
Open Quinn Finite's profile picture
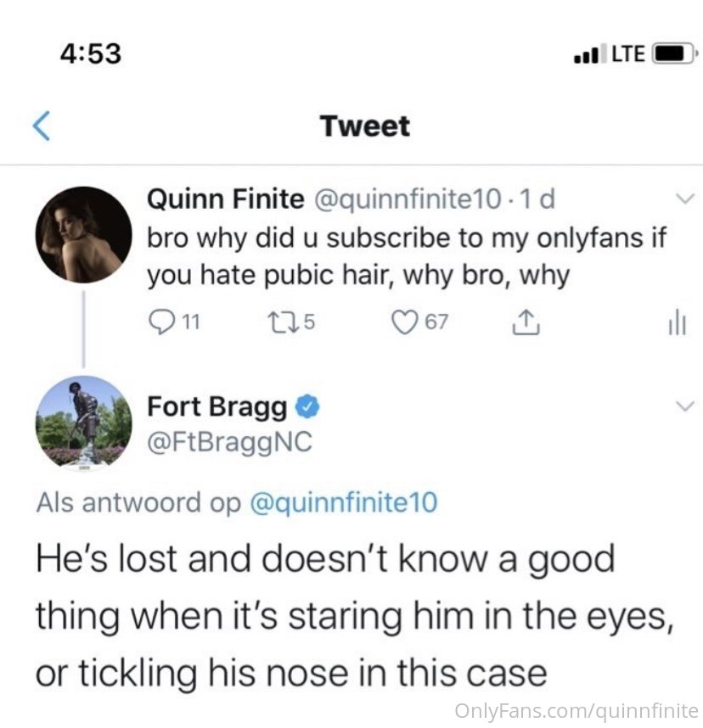point(83,235)
